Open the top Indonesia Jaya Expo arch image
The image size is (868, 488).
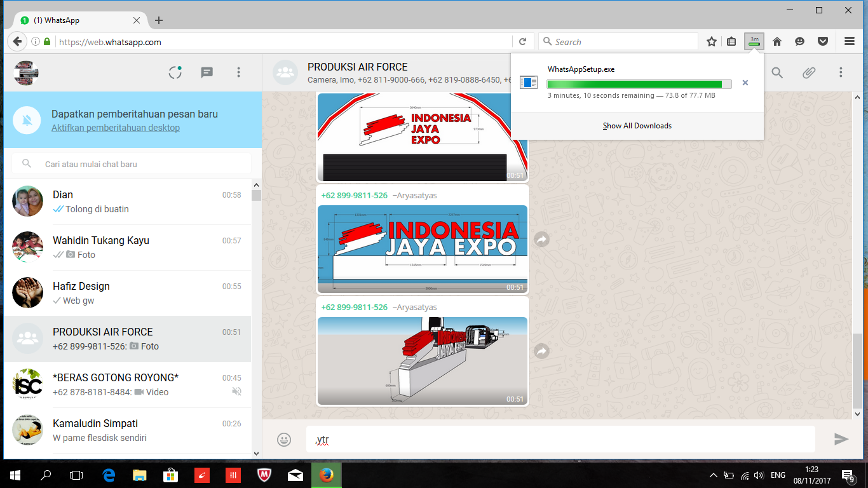click(423, 137)
